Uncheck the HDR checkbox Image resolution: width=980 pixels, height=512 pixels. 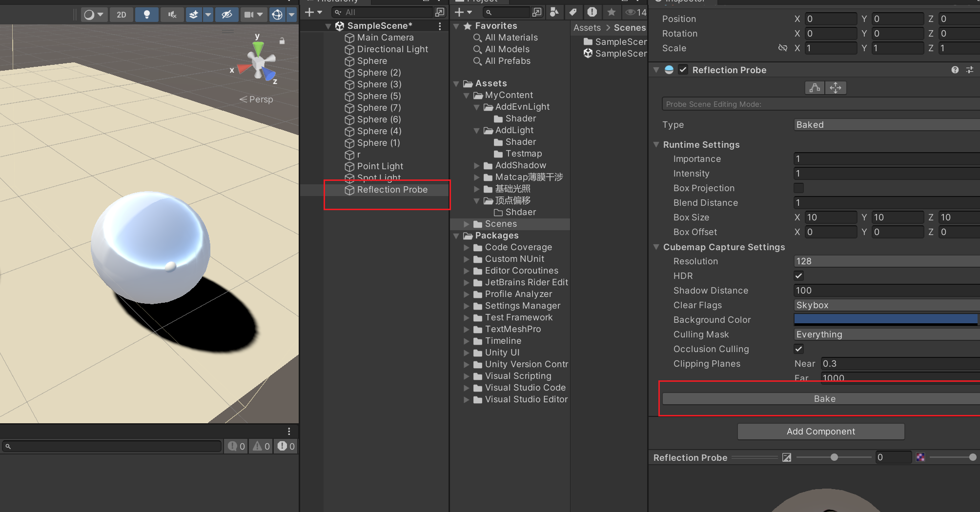(799, 276)
